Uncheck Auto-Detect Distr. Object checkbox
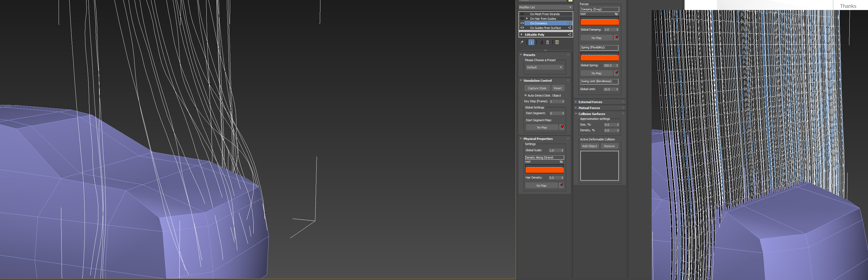 [526, 95]
